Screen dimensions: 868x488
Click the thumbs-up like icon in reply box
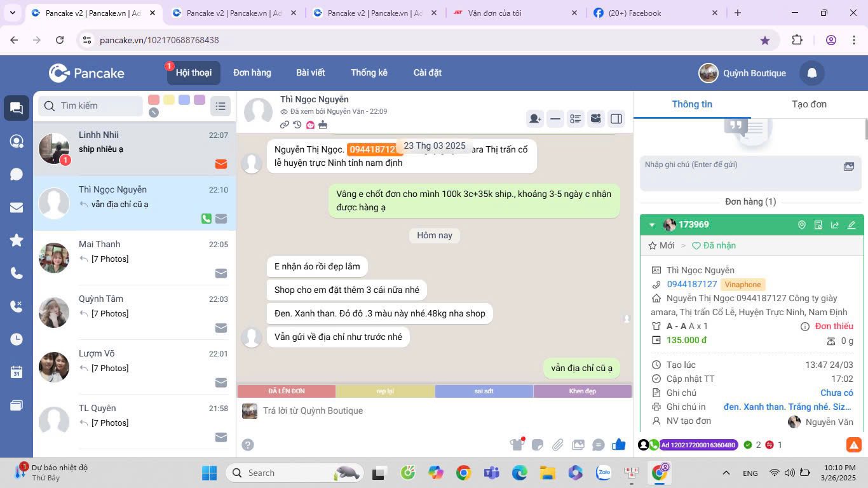coord(618,445)
